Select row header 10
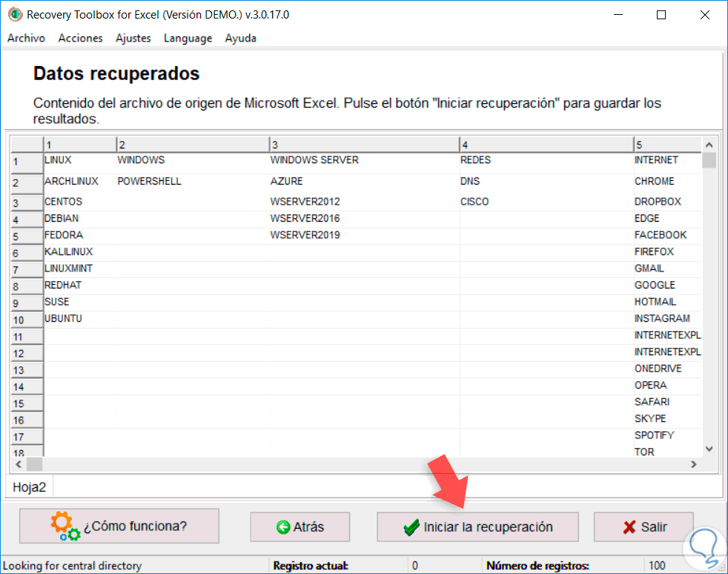Screen dimensions: 728x574 pos(27,320)
